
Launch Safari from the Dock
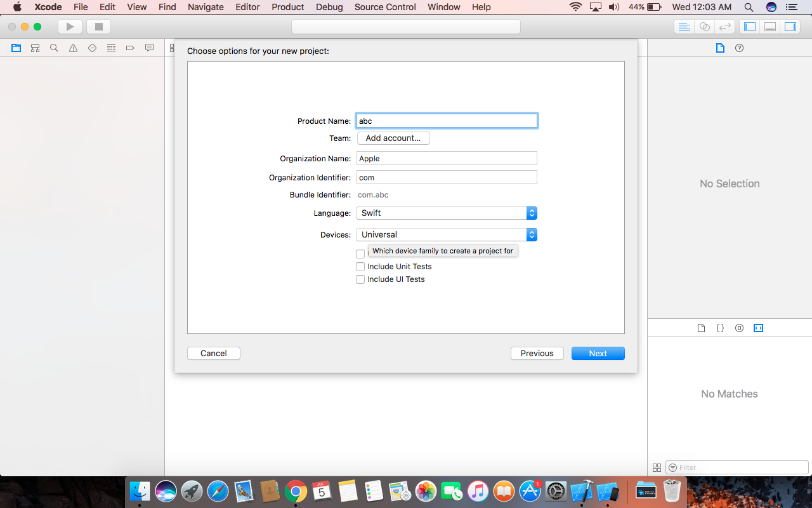point(218,491)
